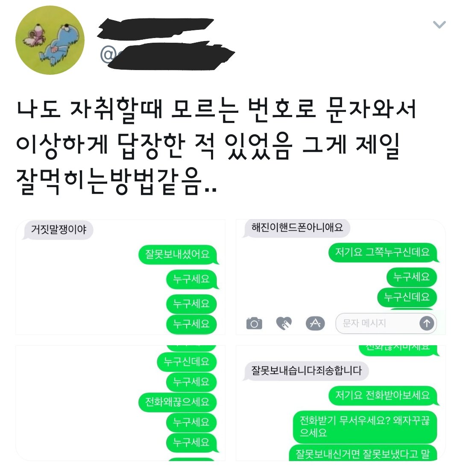Viewport: 457px width, 476px height.
Task: Tap the gray 해진이핸드폰아니애요 bubble
Action: [297, 228]
